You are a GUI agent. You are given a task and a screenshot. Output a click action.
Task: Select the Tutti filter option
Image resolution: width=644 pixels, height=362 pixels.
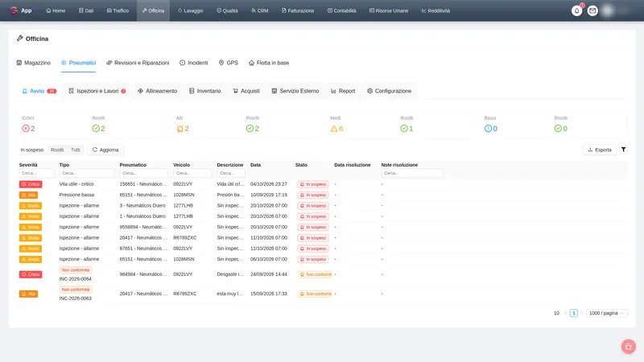coord(76,150)
